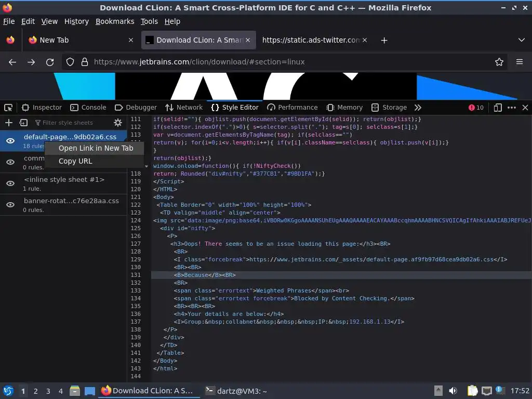Open the desktop start menu icon
The height and width of the screenshot is (399, 532).
coord(8,391)
